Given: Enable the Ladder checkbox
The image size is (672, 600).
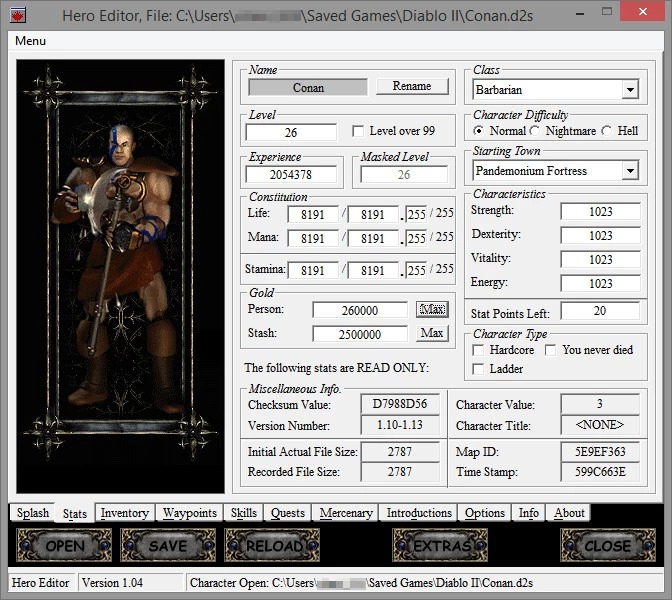Looking at the screenshot, I should click(478, 369).
